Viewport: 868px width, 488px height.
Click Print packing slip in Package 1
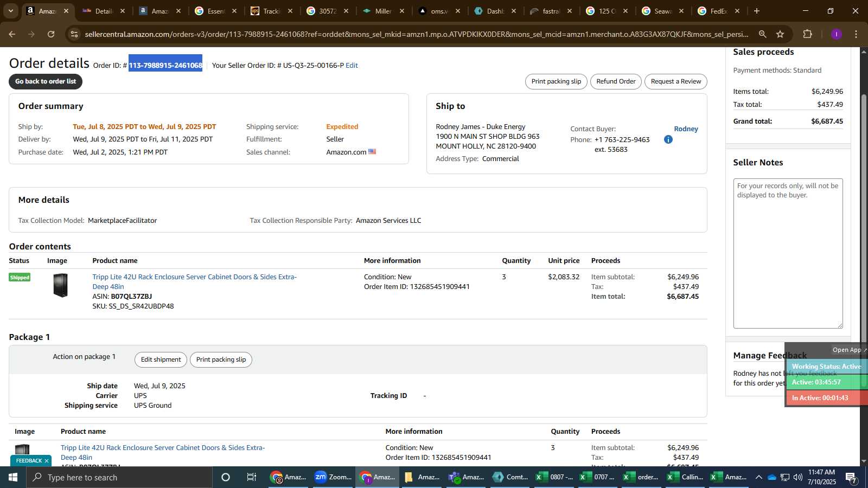221,359
